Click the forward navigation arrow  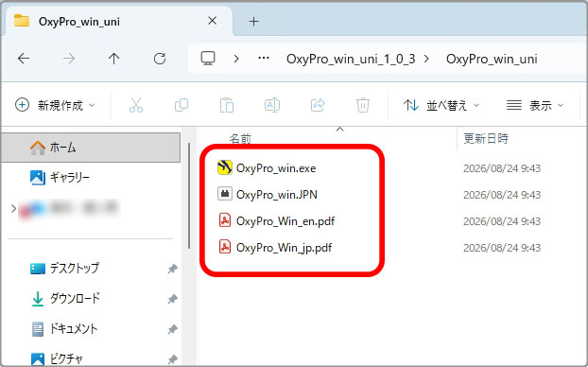(x=69, y=59)
